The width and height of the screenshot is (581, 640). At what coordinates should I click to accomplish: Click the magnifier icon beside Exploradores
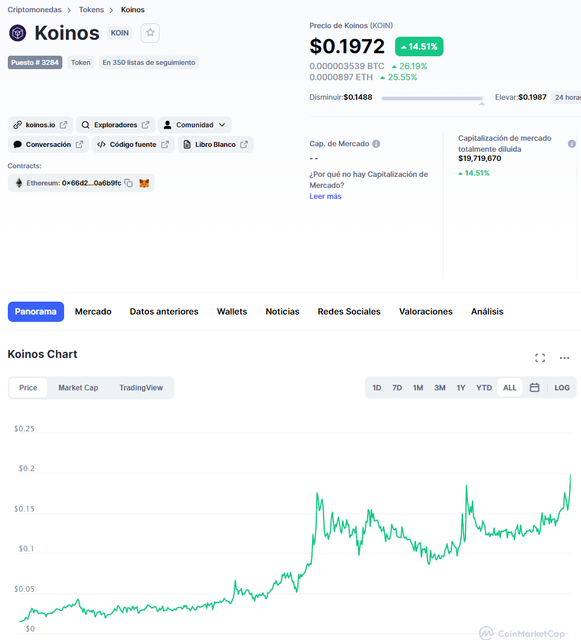tap(85, 125)
